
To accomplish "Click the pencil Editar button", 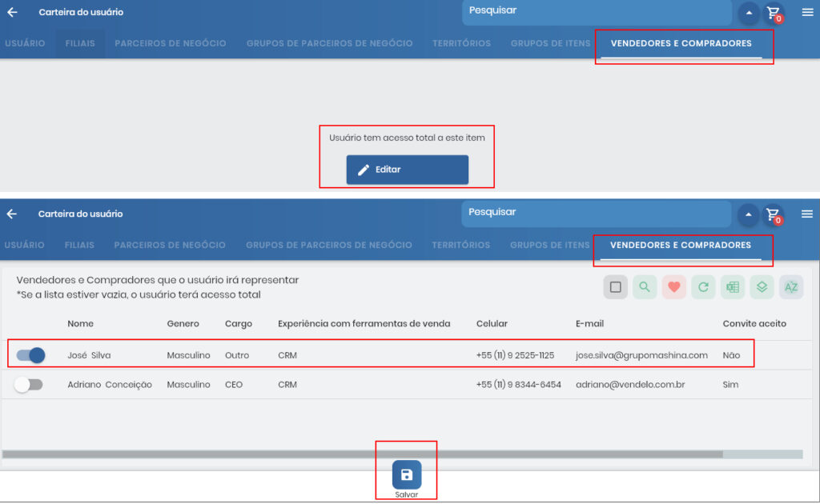I will (x=407, y=170).
